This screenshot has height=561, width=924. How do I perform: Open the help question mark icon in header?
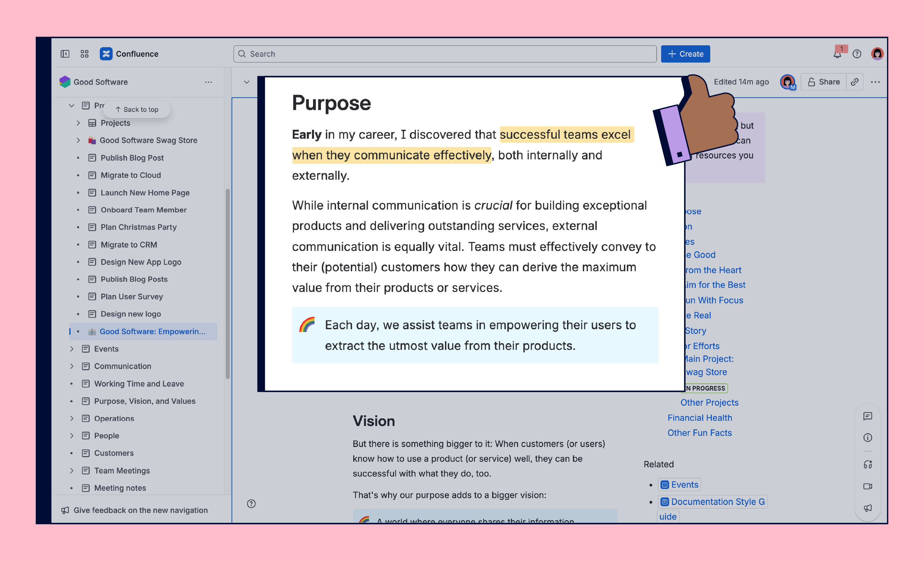857,54
